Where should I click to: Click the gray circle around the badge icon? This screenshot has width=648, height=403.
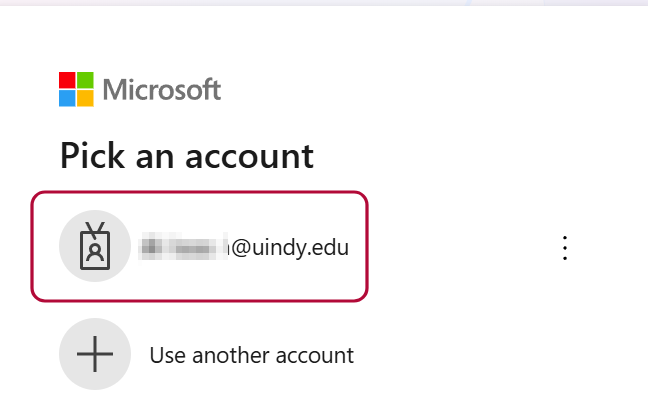[95, 246]
